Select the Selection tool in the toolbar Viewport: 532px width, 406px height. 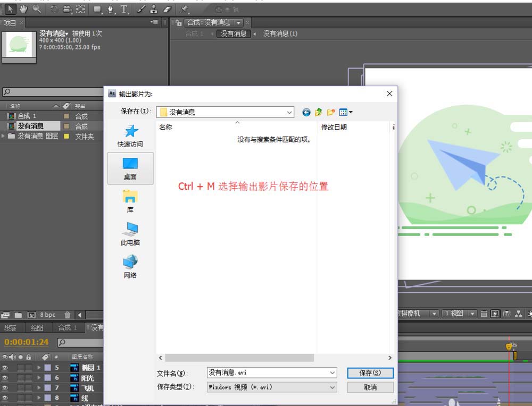click(x=10, y=9)
